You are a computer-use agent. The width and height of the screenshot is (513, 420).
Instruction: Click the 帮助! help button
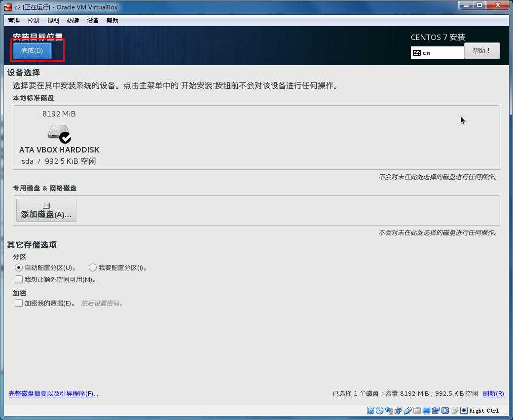(482, 51)
